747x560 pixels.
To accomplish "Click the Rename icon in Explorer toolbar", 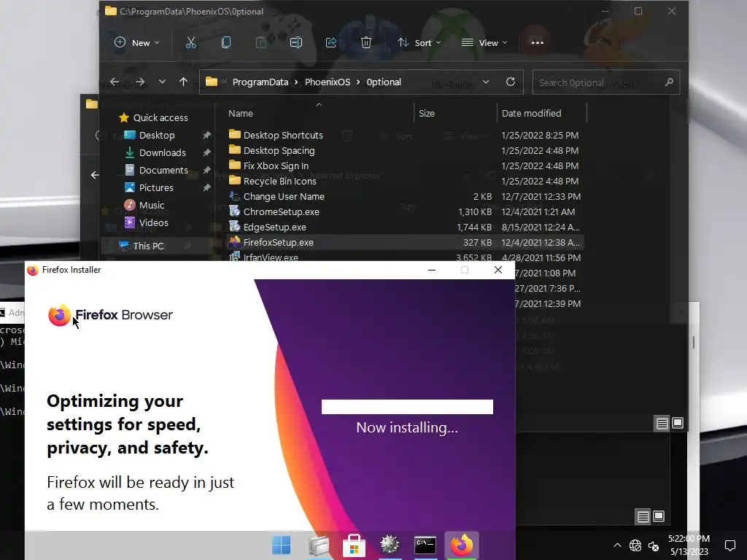I will 296,43.
